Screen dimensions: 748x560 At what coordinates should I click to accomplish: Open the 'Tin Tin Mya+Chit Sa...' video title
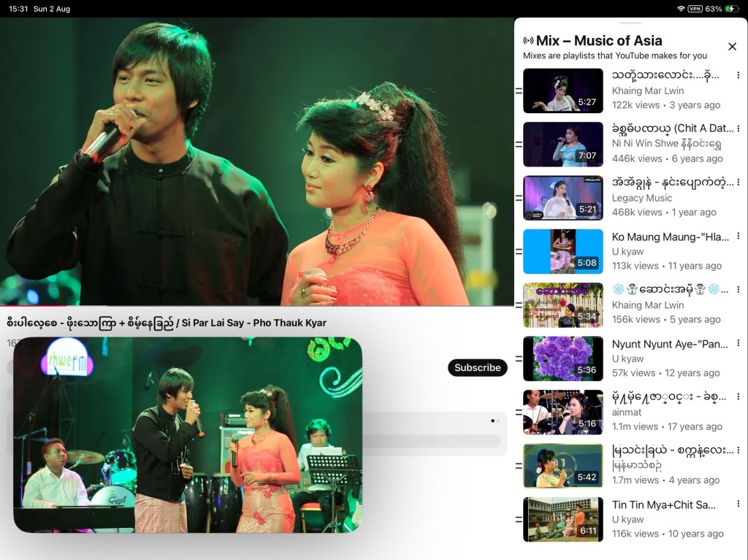(663, 505)
